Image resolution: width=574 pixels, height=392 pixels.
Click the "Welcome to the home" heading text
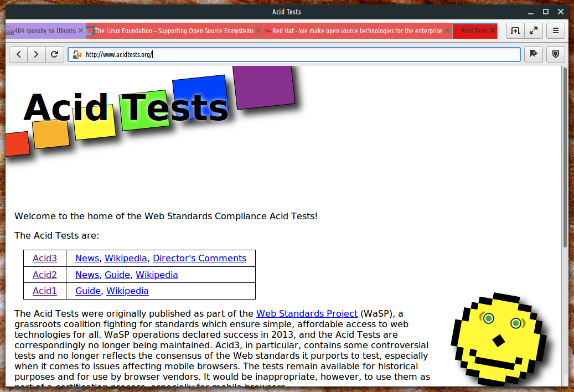[166, 216]
